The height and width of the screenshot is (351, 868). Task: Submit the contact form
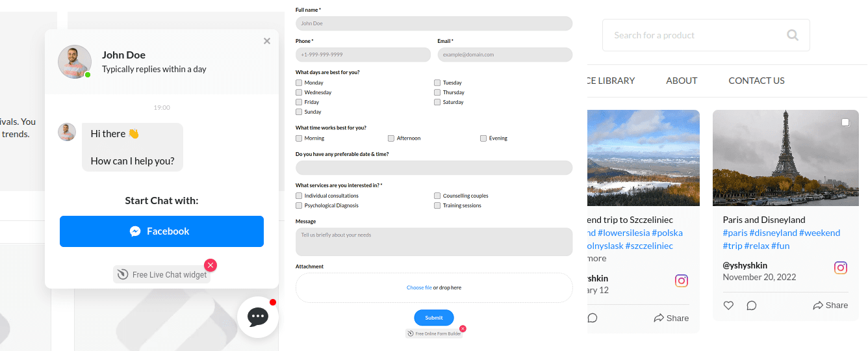click(x=434, y=318)
